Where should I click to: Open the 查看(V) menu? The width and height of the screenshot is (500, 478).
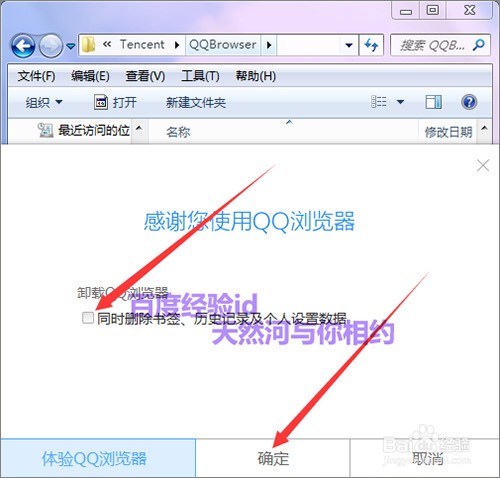click(x=145, y=76)
